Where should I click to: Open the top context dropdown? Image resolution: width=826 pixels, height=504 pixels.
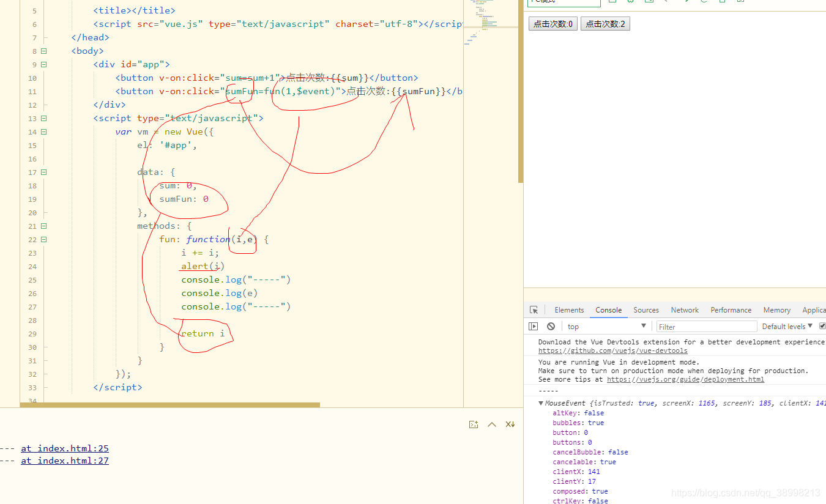606,327
